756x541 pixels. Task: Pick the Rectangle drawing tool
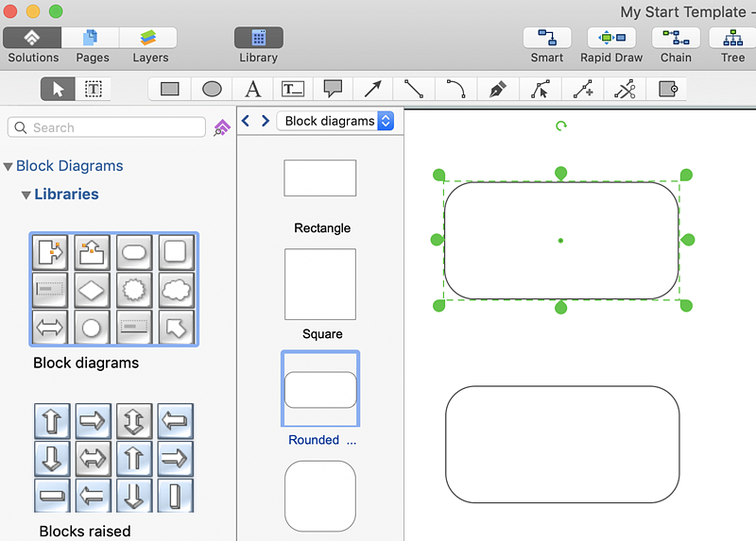(x=170, y=89)
